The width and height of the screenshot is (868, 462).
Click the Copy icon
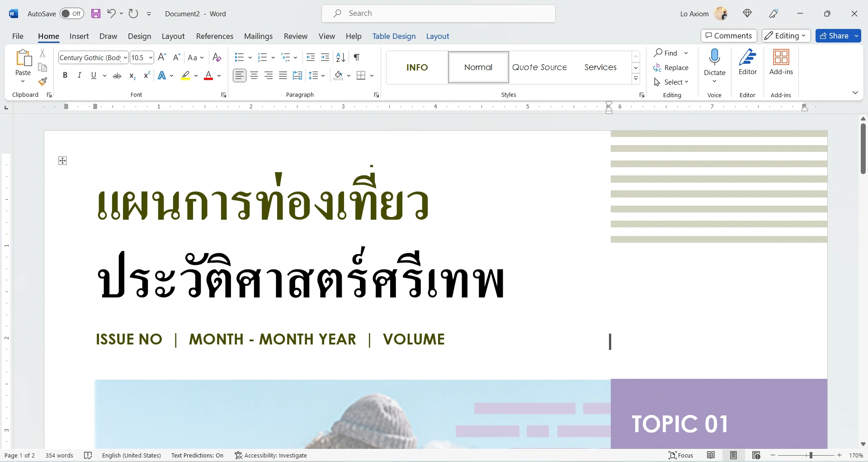pyautogui.click(x=42, y=68)
